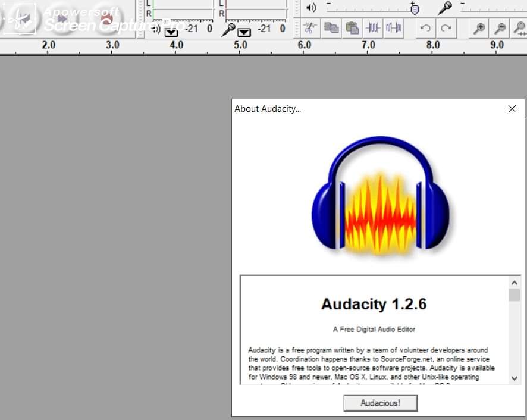Click the edit toolbar drag grip
527x420 pixels.
point(296,28)
